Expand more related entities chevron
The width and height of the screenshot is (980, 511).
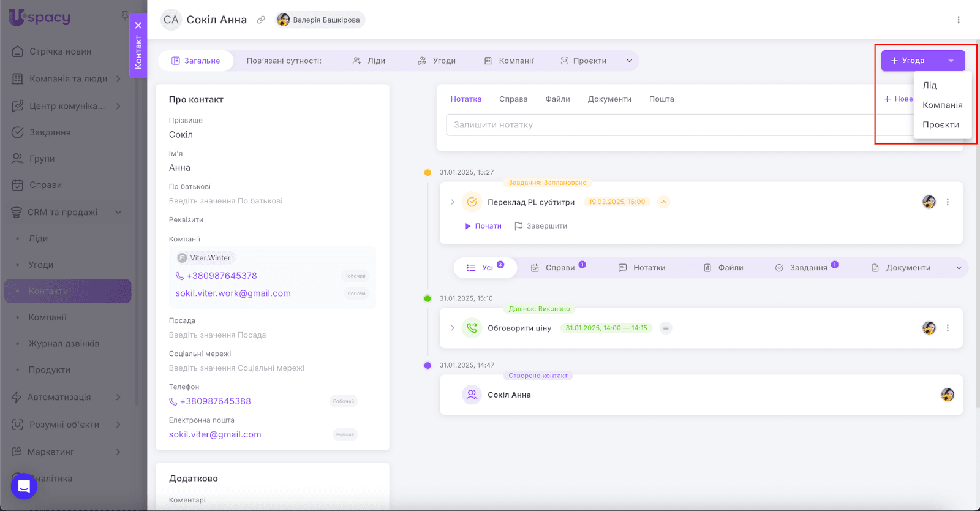tap(629, 61)
